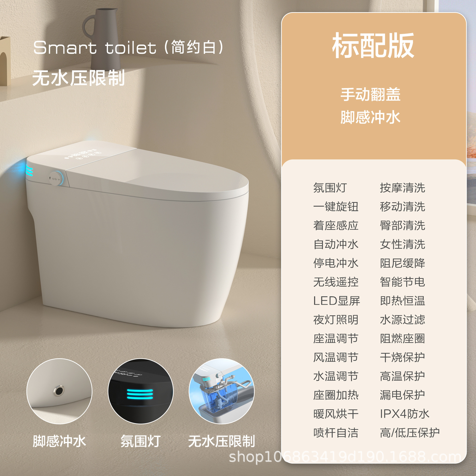
Task: Click the Smart toilet (简约白) title
Action: pos(128,47)
